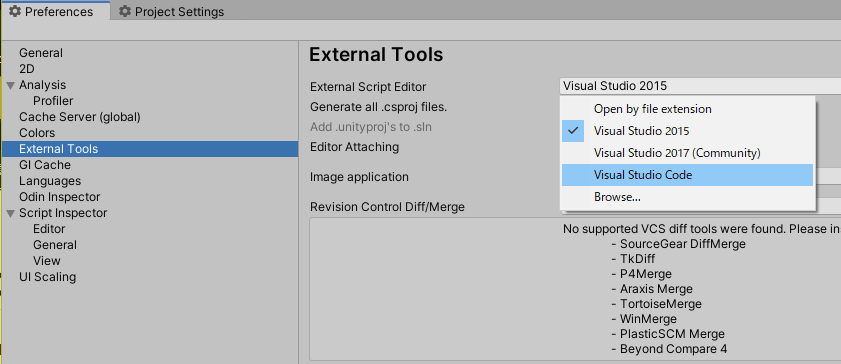Collapse the Script Inspector tree arrow
Image resolution: width=841 pixels, height=364 pixels.
10,213
